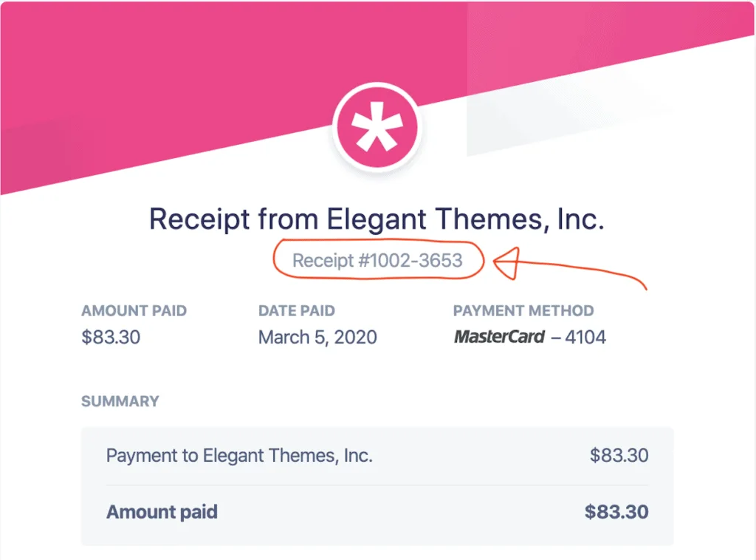The height and width of the screenshot is (560, 756).
Task: Select the Receipt #1002-3653 number
Action: click(377, 261)
